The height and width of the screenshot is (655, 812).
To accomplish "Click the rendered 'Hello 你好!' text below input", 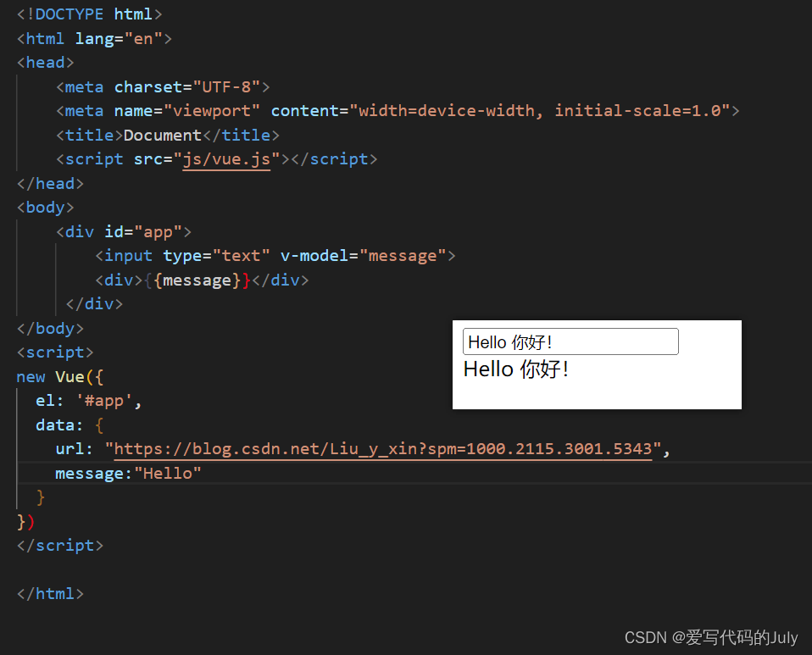I will pos(516,369).
